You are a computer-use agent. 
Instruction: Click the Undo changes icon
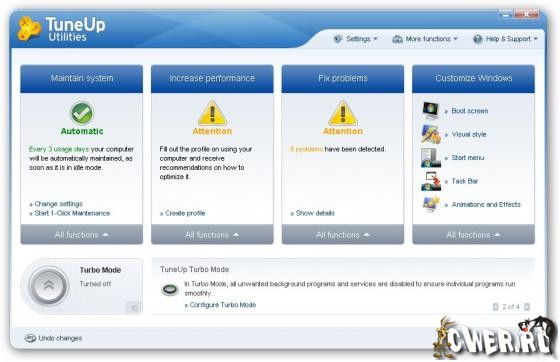[30, 338]
